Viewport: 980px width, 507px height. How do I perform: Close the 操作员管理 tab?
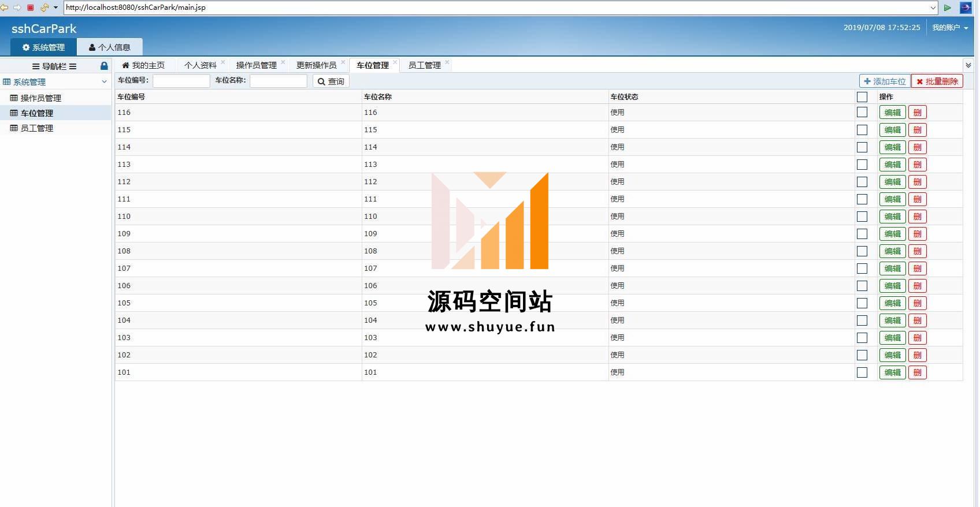click(283, 62)
